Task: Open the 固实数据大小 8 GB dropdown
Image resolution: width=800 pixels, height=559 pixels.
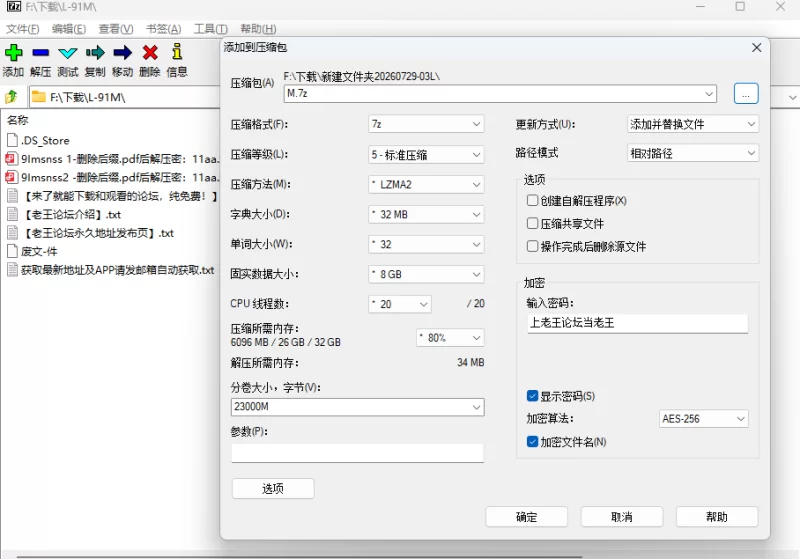Action: [426, 274]
